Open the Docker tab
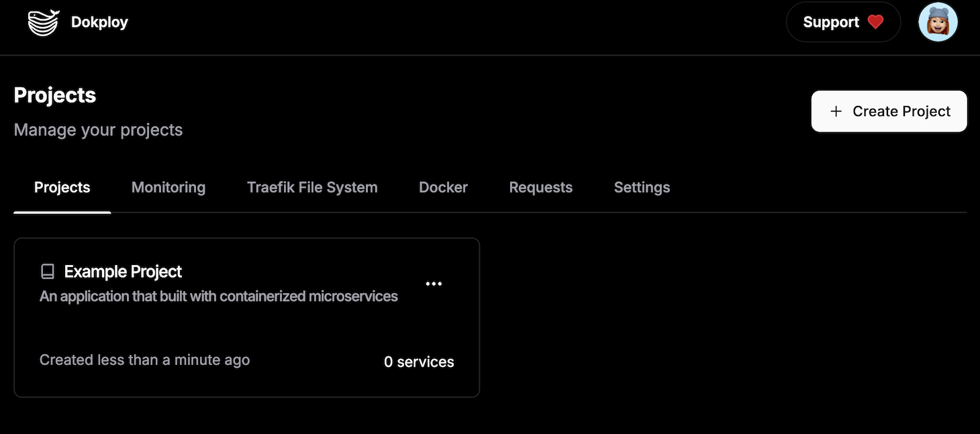The width and height of the screenshot is (980, 434). (x=443, y=187)
